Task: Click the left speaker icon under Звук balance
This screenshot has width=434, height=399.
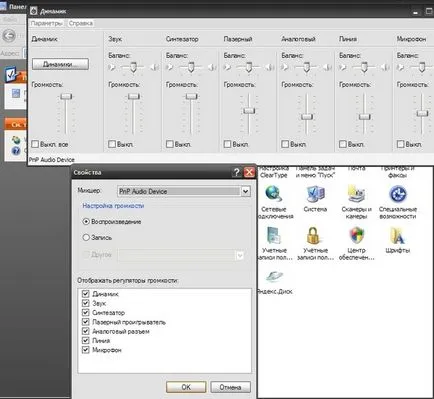Action: 112,67
